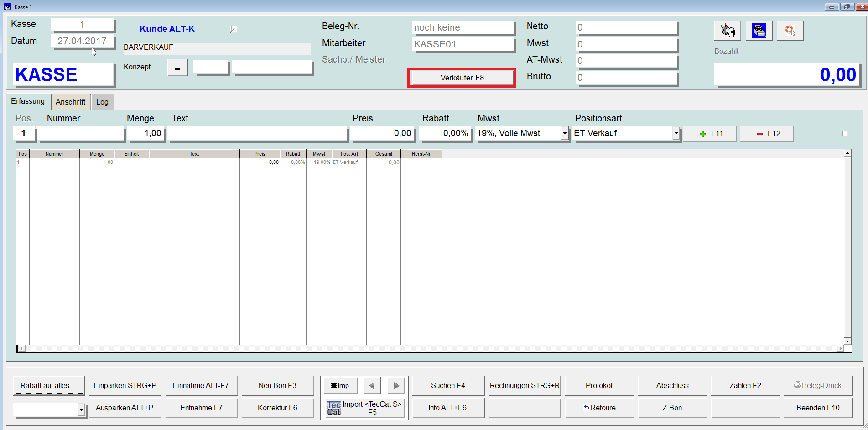Click the blue cash register icon
This screenshot has height=430, width=868.
click(759, 31)
